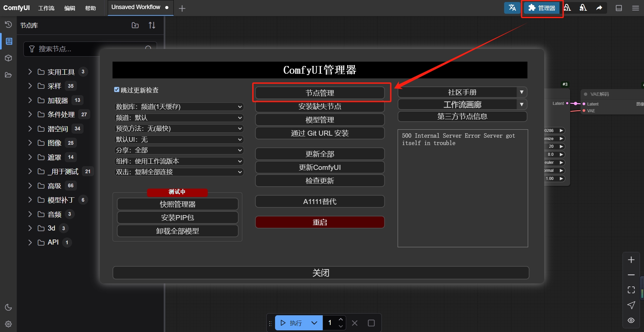Click the translate language icon
Viewport: 644px width, 332px height.
(512, 8)
